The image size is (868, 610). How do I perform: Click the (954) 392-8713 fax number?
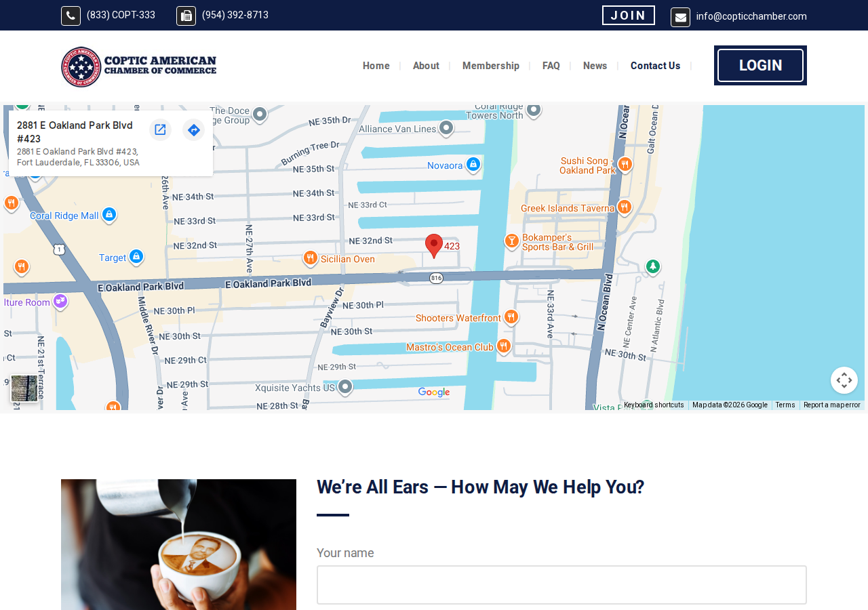pyautogui.click(x=235, y=15)
